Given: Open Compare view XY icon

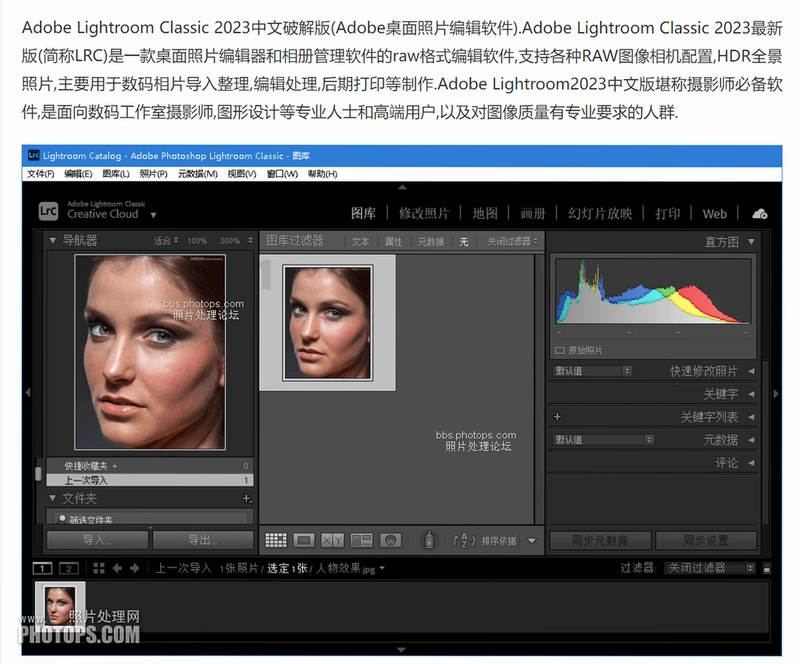Looking at the screenshot, I should pos(332,540).
